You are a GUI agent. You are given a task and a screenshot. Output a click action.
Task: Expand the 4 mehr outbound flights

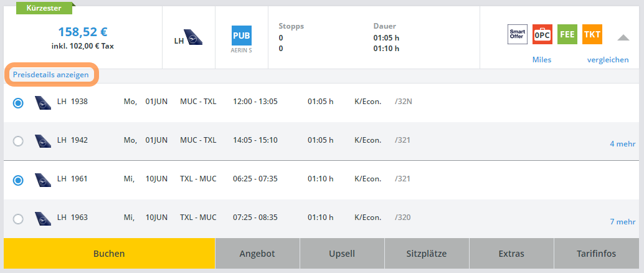(622, 144)
